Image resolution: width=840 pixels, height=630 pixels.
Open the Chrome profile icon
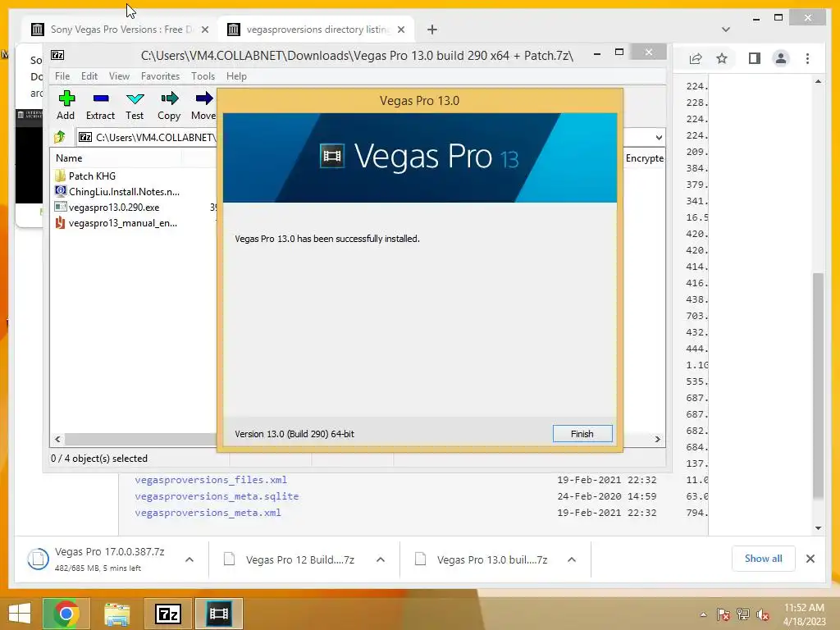pos(781,58)
